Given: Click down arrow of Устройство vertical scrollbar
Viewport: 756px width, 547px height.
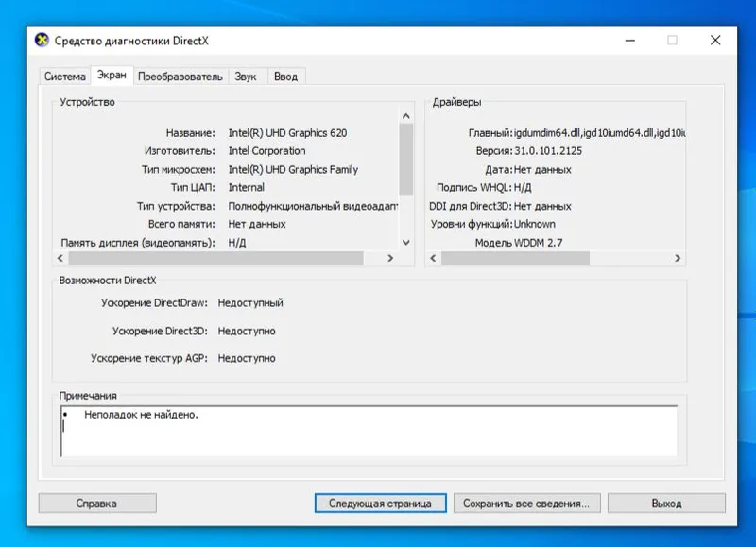Looking at the screenshot, I should coord(406,243).
